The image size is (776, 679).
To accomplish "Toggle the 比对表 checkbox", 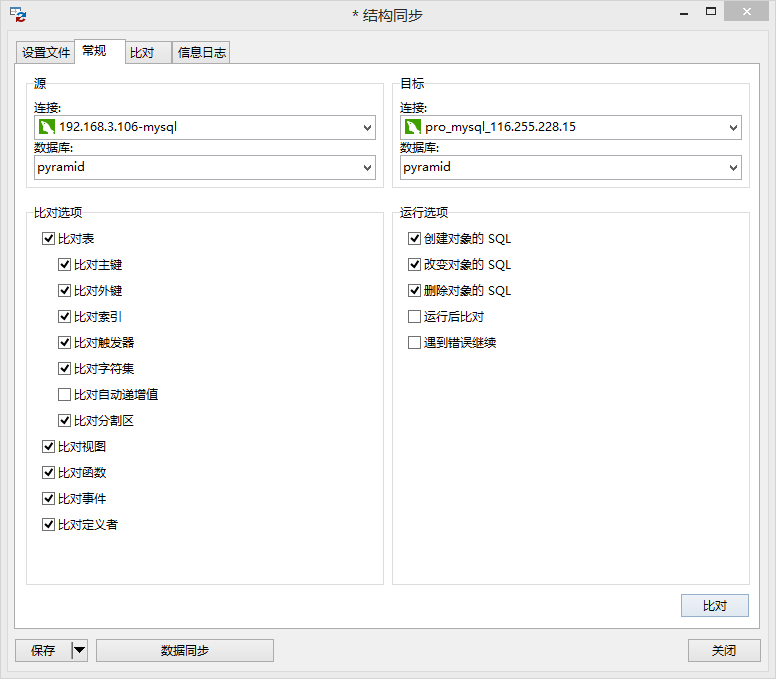I will tap(48, 239).
